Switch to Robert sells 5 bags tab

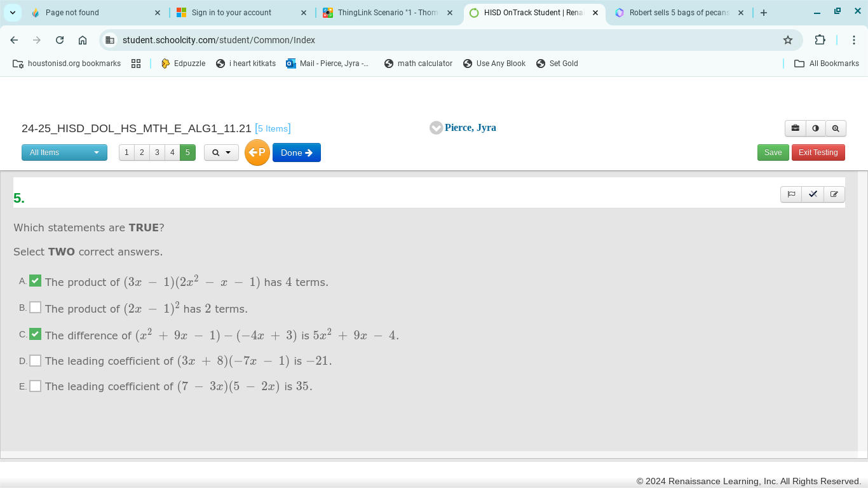point(679,13)
